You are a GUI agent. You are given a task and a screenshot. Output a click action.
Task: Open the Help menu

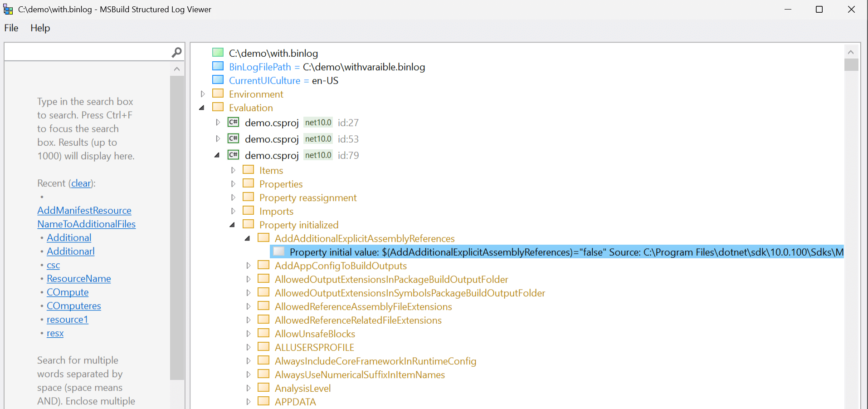tap(40, 28)
